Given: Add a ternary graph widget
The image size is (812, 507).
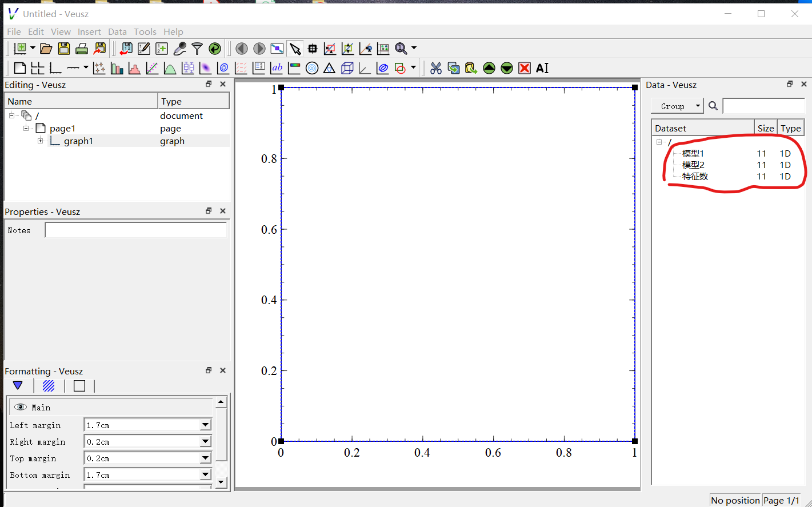Looking at the screenshot, I should pyautogui.click(x=330, y=69).
